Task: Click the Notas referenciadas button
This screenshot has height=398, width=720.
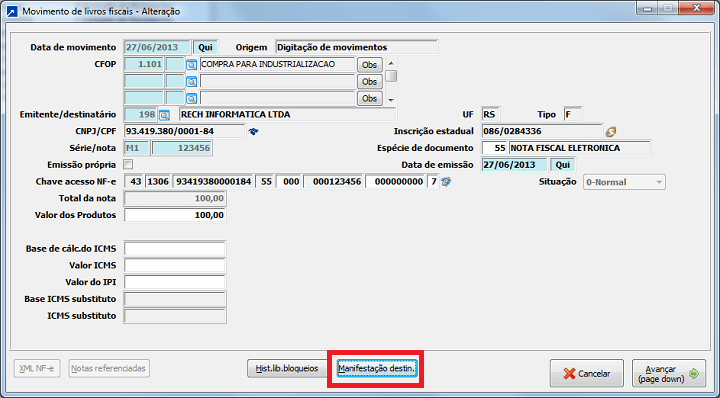Action: [109, 368]
